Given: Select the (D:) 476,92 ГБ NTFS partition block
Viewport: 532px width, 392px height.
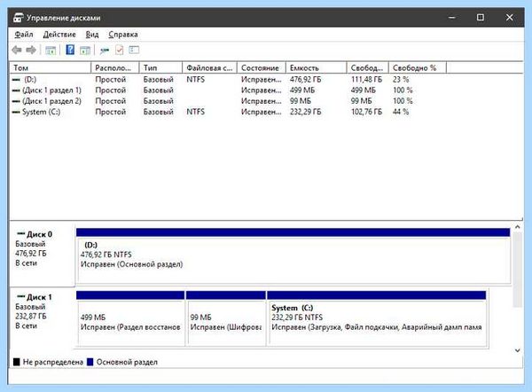Looking at the screenshot, I should pos(293,256).
